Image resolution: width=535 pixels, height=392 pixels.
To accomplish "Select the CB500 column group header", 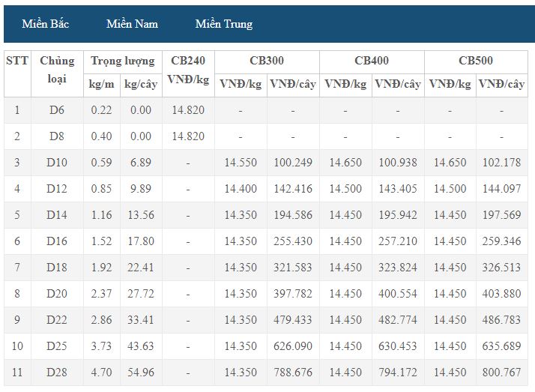I will click(x=476, y=61).
